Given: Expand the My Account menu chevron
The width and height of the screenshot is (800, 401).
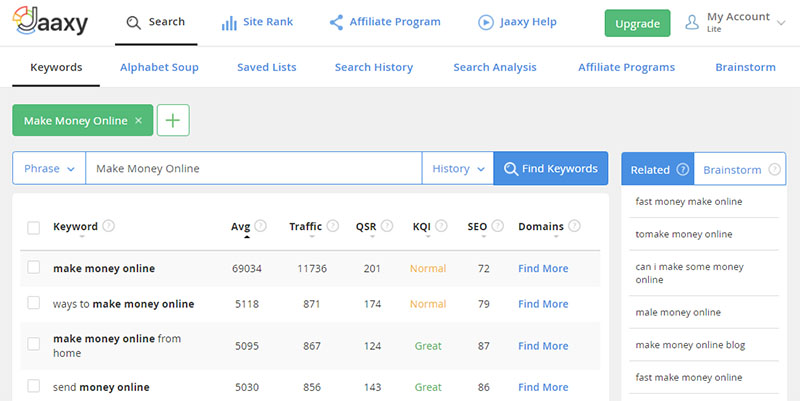Looking at the screenshot, I should pyautogui.click(x=781, y=23).
